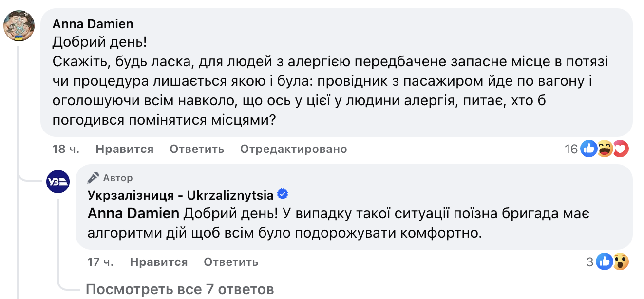Open edit history via "Отредактировано"
The width and height of the screenshot is (644, 299).
[x=293, y=149]
